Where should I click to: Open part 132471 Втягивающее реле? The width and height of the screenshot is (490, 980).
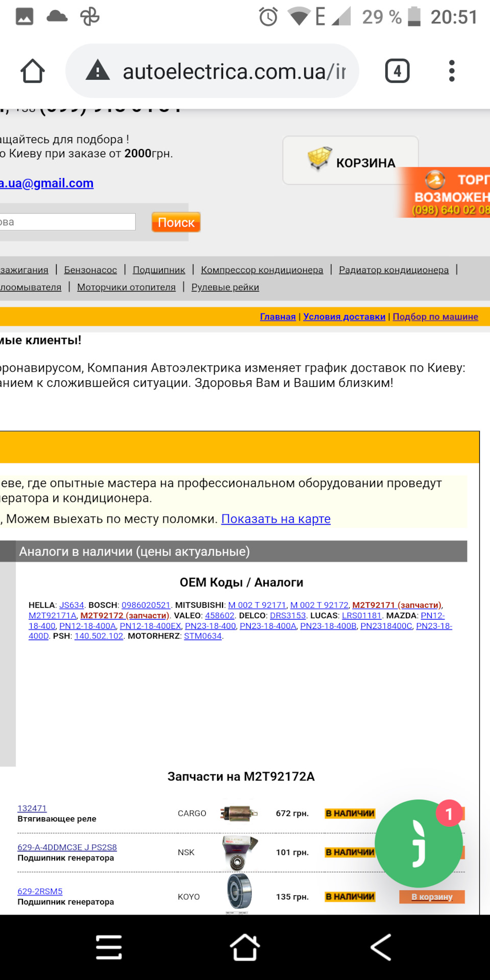click(x=32, y=808)
